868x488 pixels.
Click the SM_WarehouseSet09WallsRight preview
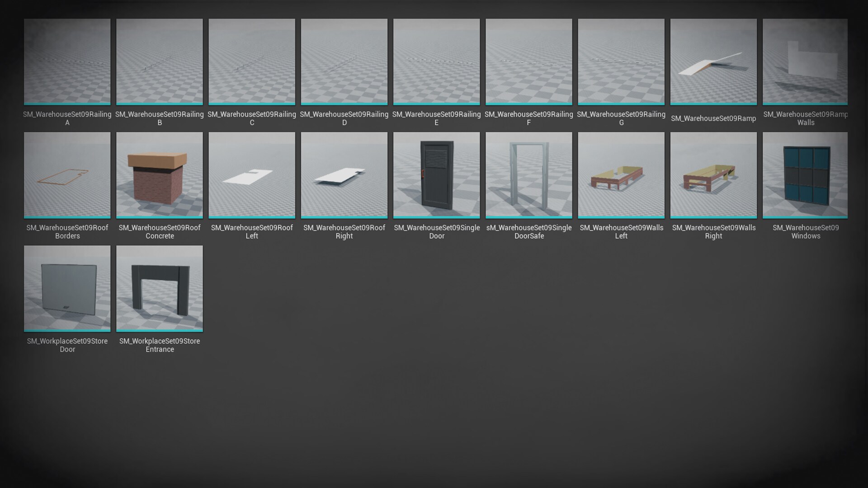pos(713,175)
